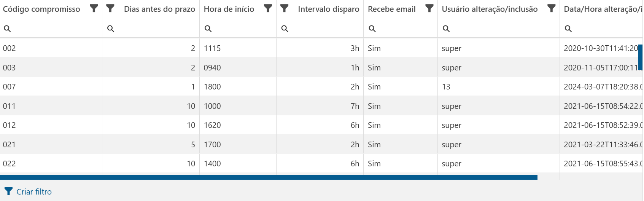Sort by Código compromisso column header

pyautogui.click(x=41, y=9)
